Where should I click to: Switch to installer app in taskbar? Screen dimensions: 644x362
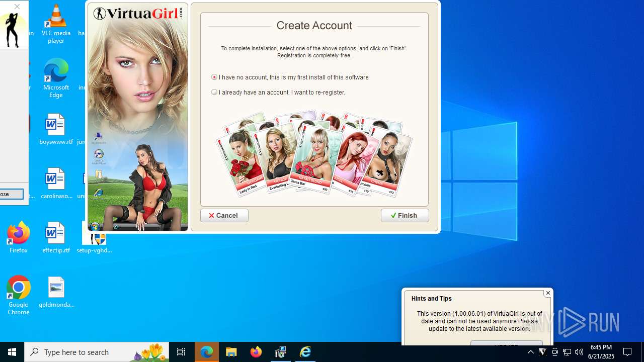281,352
